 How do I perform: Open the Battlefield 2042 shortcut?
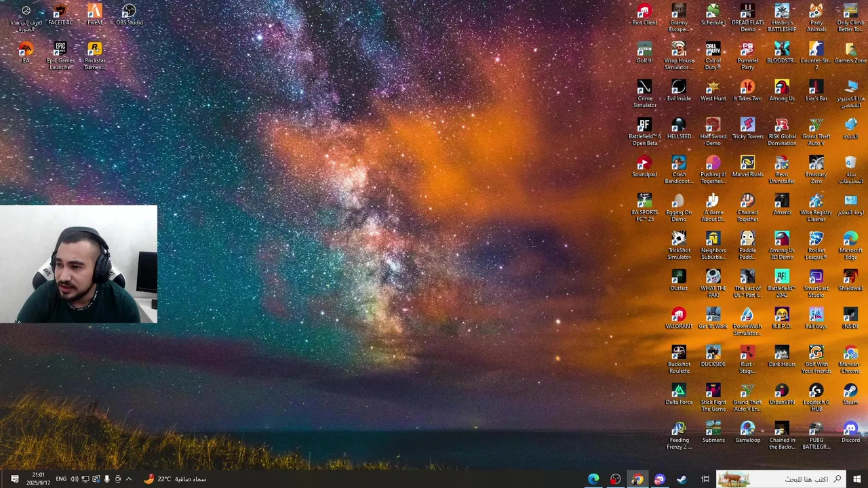click(782, 283)
